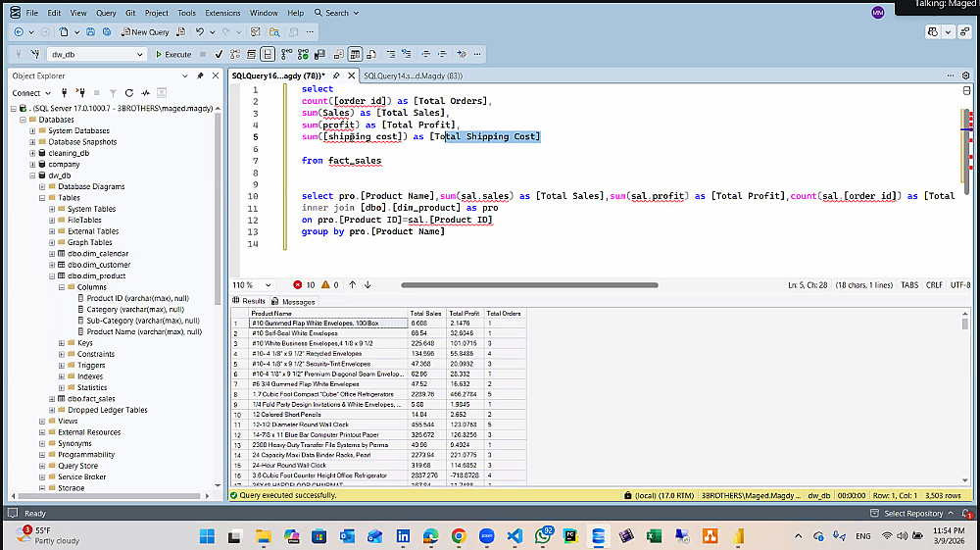The image size is (980, 550).
Task: Open the Query menu
Action: click(x=106, y=13)
